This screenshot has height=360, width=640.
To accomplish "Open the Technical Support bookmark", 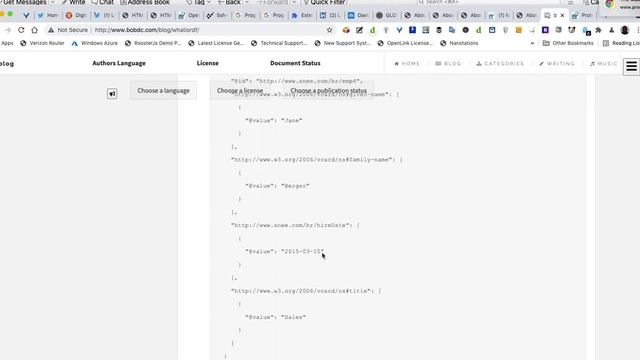I will (x=280, y=43).
